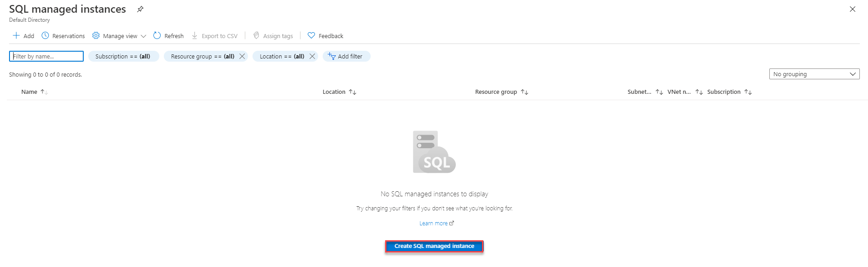Open the No grouping dropdown
Image resolution: width=868 pixels, height=267 pixels.
814,74
